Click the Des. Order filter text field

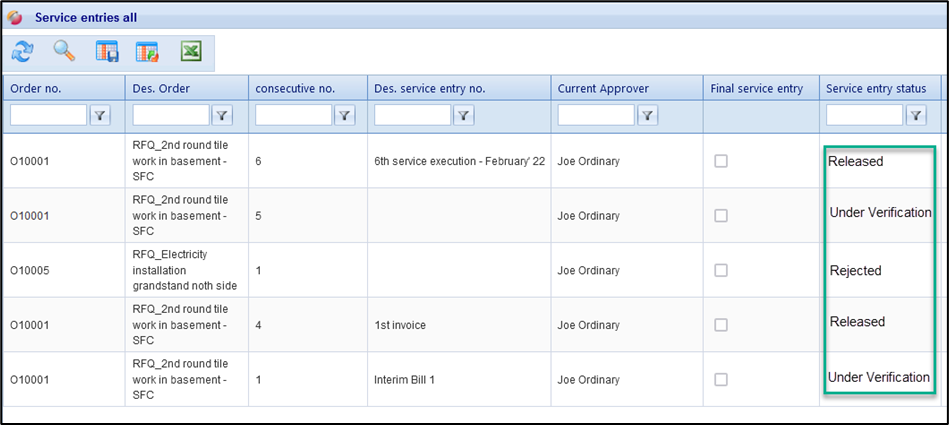point(171,116)
